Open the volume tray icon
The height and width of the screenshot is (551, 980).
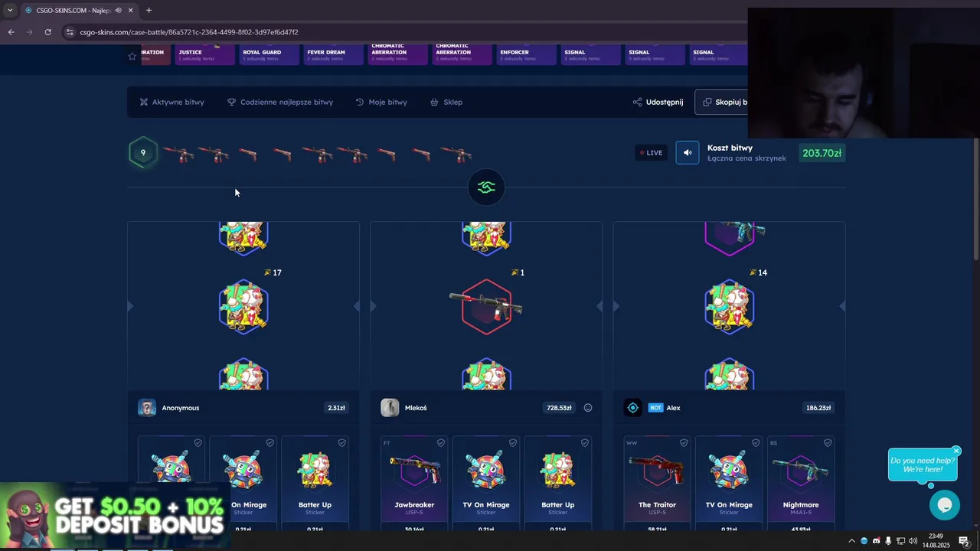pyautogui.click(x=913, y=541)
